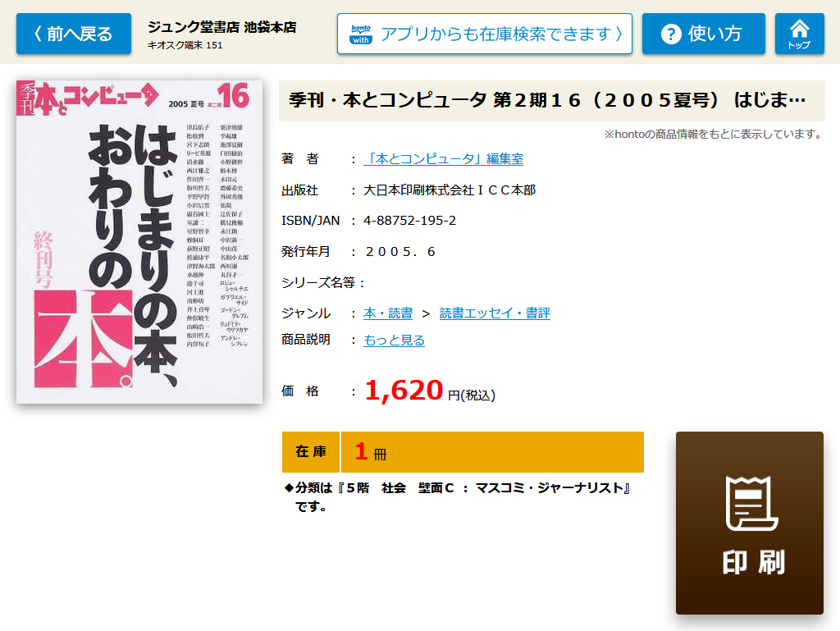Click the receipt print icon

pyautogui.click(x=751, y=504)
